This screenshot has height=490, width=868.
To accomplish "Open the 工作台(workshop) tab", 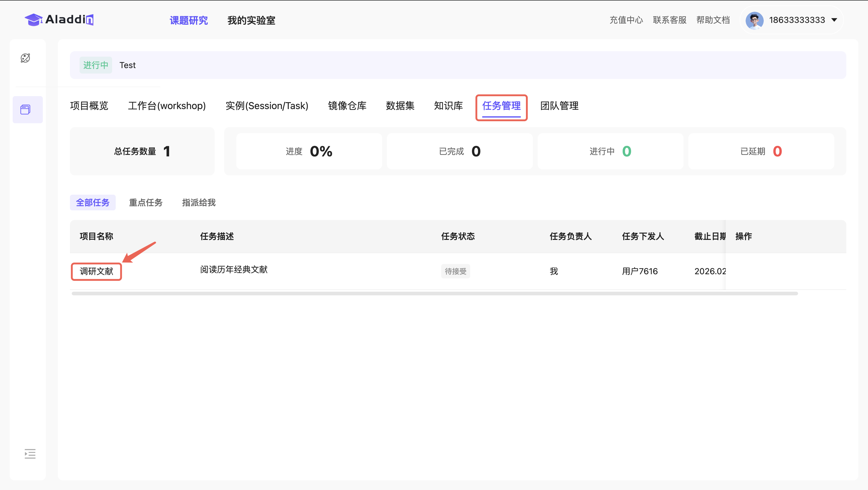I will click(167, 106).
